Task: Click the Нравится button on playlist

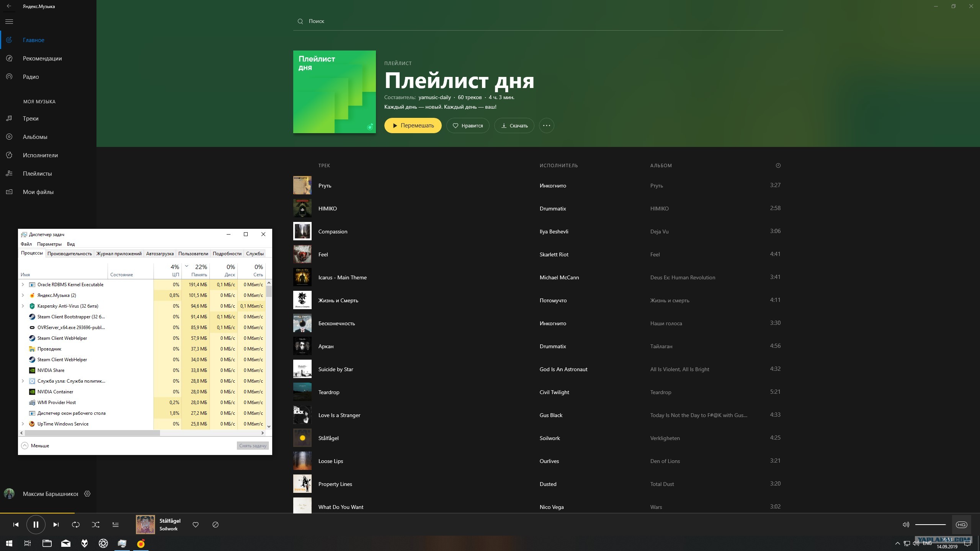Action: coord(468,126)
